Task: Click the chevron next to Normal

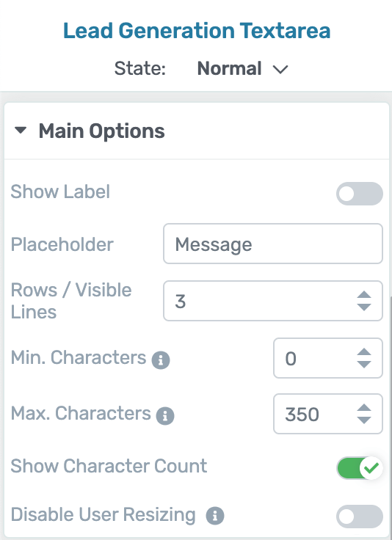Action: click(x=280, y=70)
